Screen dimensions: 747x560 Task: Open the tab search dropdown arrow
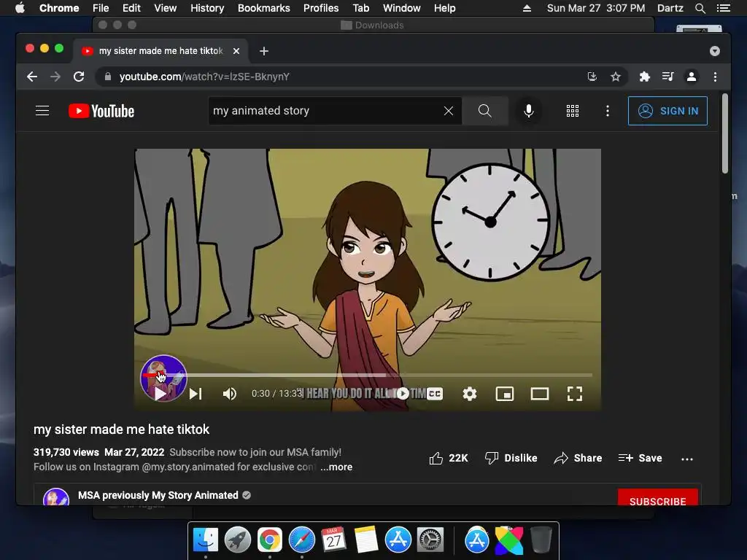click(x=715, y=51)
